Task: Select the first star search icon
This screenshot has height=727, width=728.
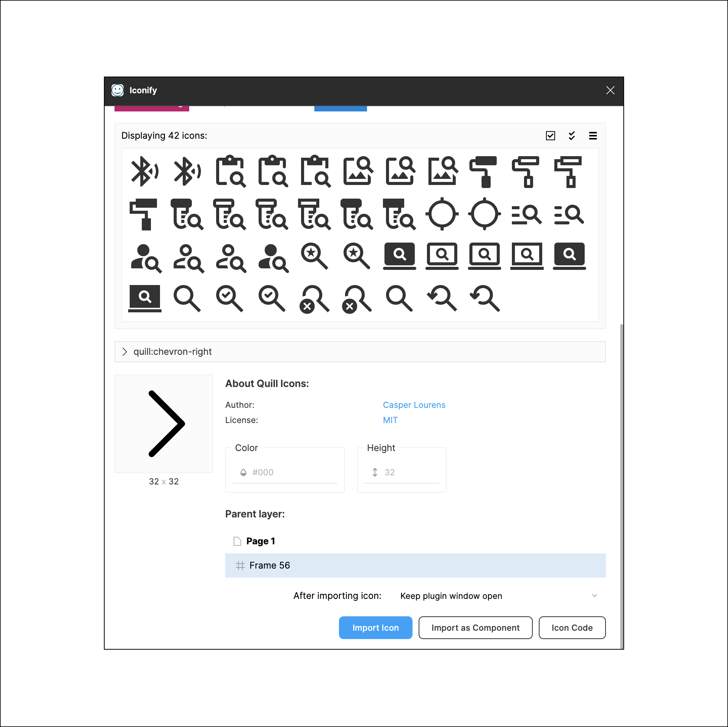Action: click(x=314, y=256)
